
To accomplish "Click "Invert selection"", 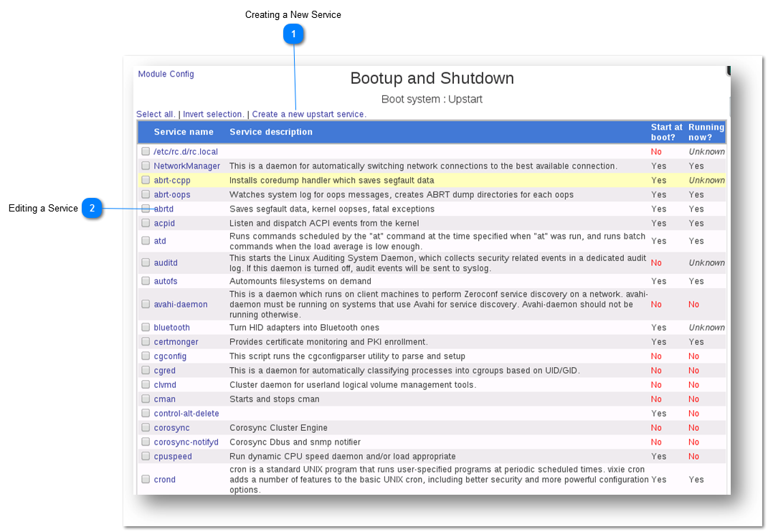I will point(212,114).
